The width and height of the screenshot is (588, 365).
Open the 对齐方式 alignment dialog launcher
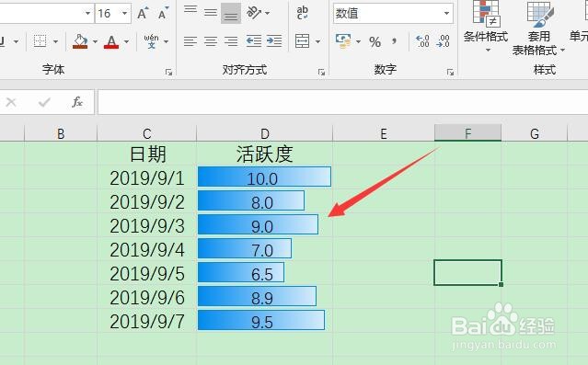click(x=321, y=73)
